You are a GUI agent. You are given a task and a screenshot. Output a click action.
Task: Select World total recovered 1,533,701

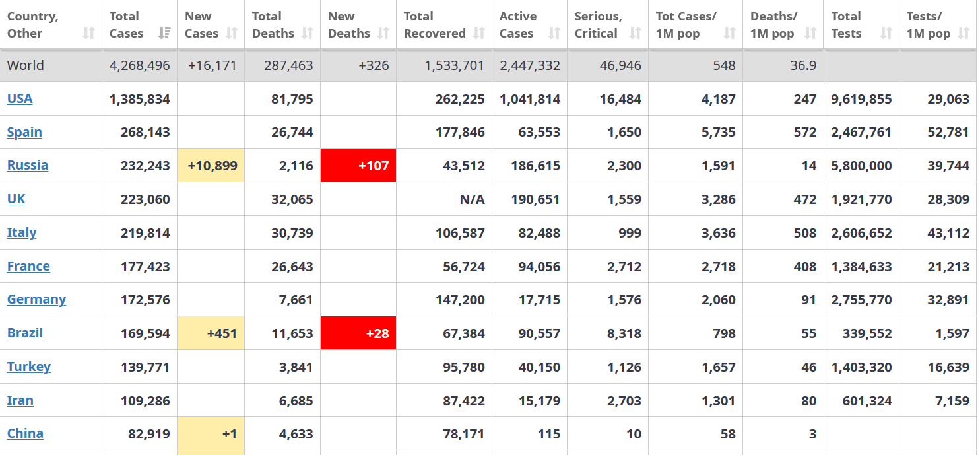[x=454, y=65]
